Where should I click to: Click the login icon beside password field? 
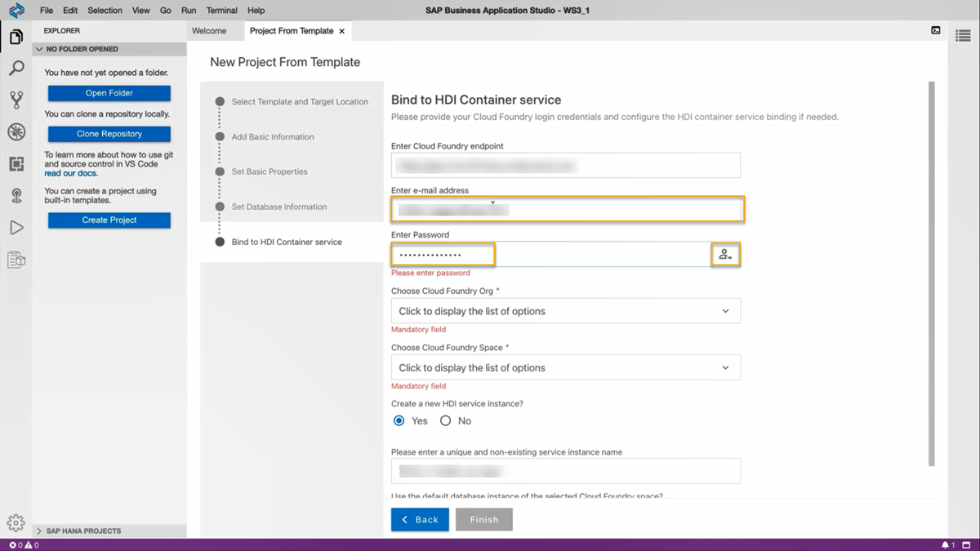(724, 255)
